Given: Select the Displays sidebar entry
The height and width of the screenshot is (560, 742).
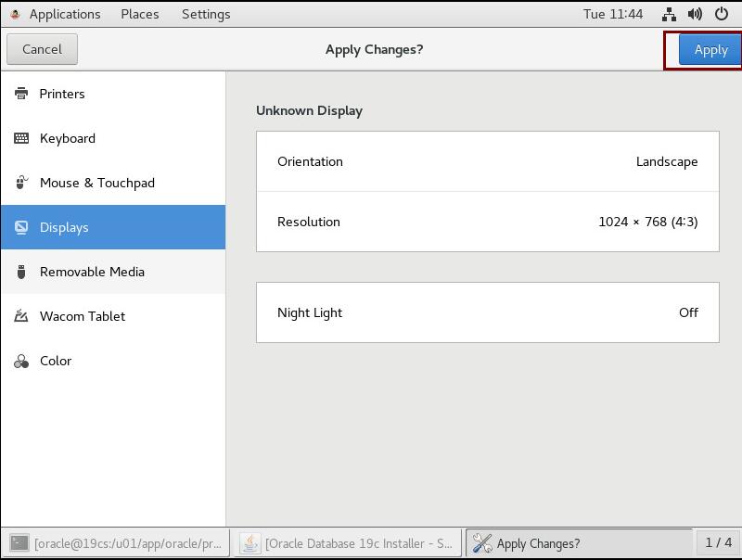Looking at the screenshot, I should (x=112, y=227).
